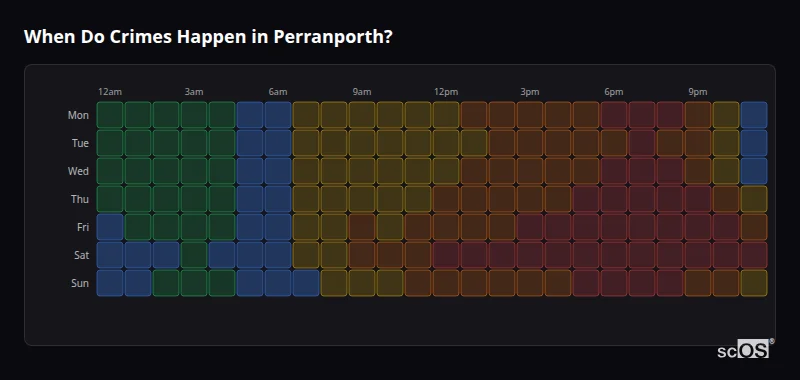Select the Sunday 9pm orange cell
This screenshot has width=800, height=380.
click(698, 283)
